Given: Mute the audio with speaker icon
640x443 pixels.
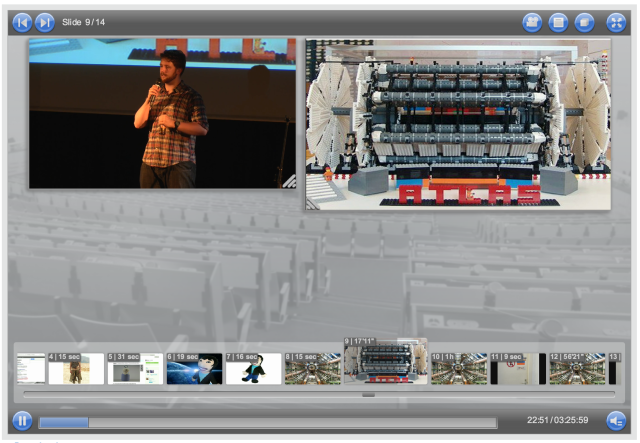Looking at the screenshot, I should (x=616, y=421).
